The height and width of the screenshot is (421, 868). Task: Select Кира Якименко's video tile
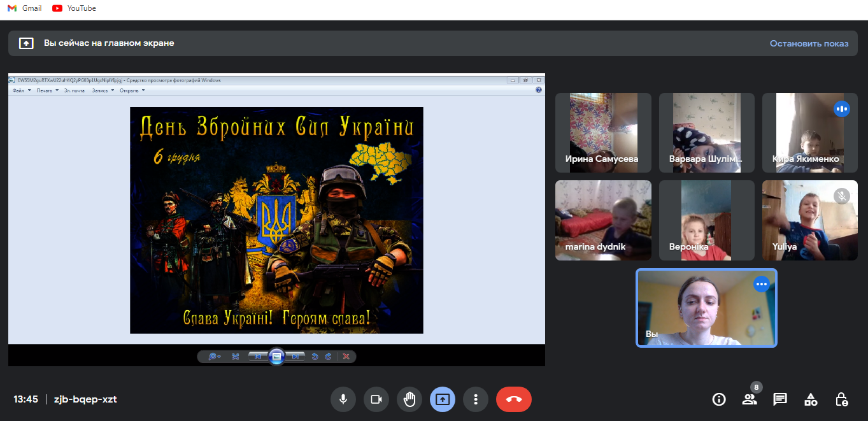(810, 133)
